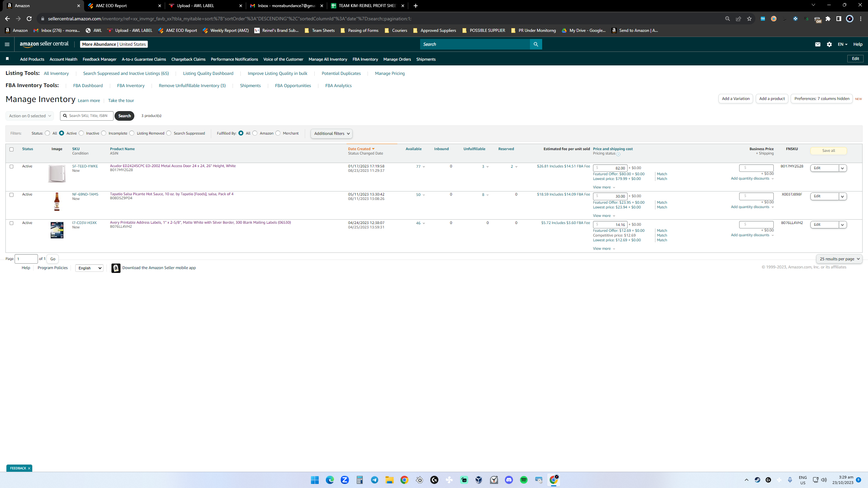Open a new browser tab
868x488 pixels.
(416, 6)
